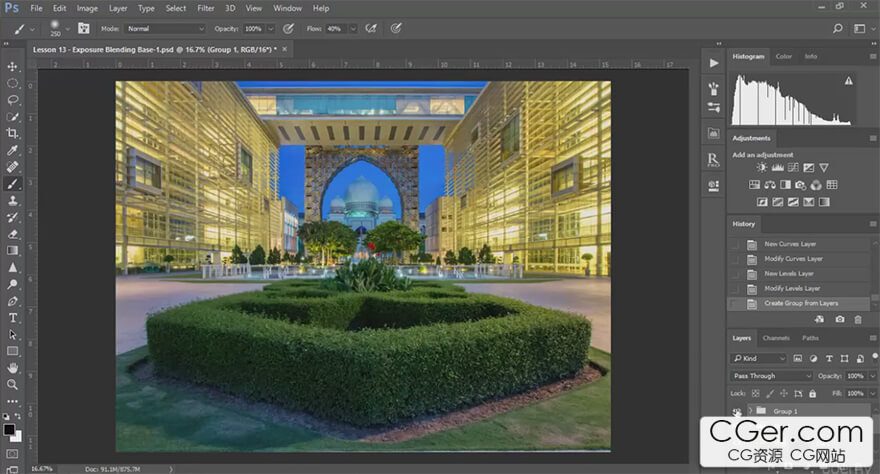Open brush Opacity slider dropdown

[271, 29]
